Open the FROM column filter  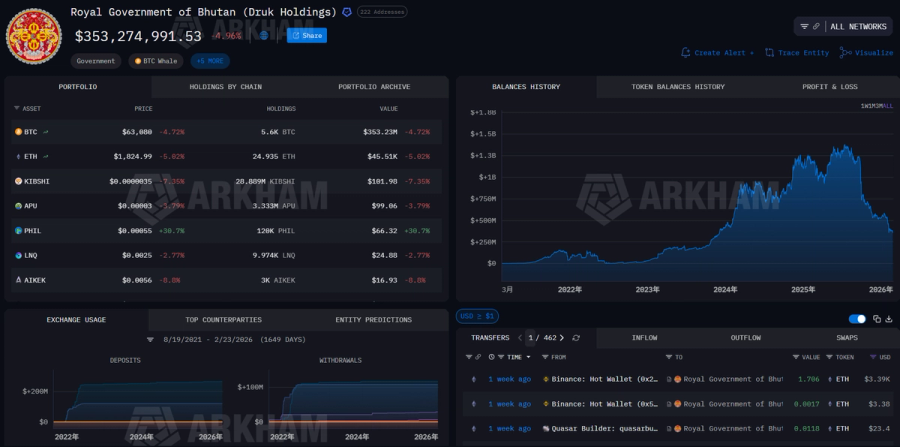546,357
